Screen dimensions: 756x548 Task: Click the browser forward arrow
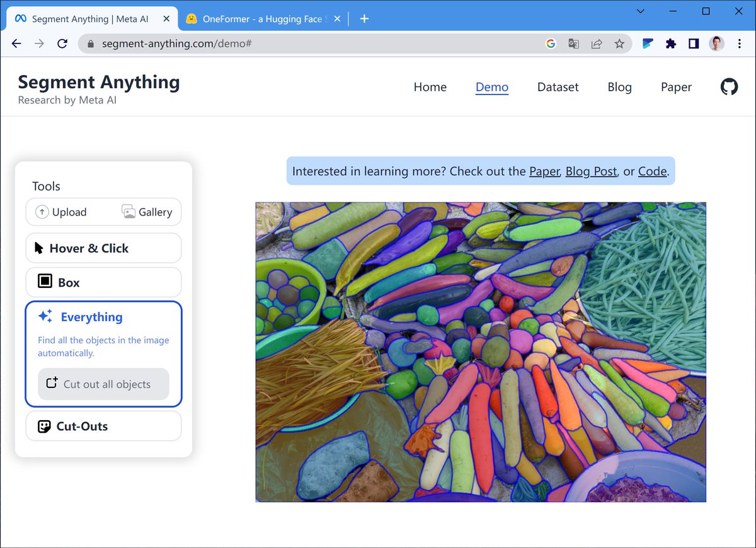39,43
